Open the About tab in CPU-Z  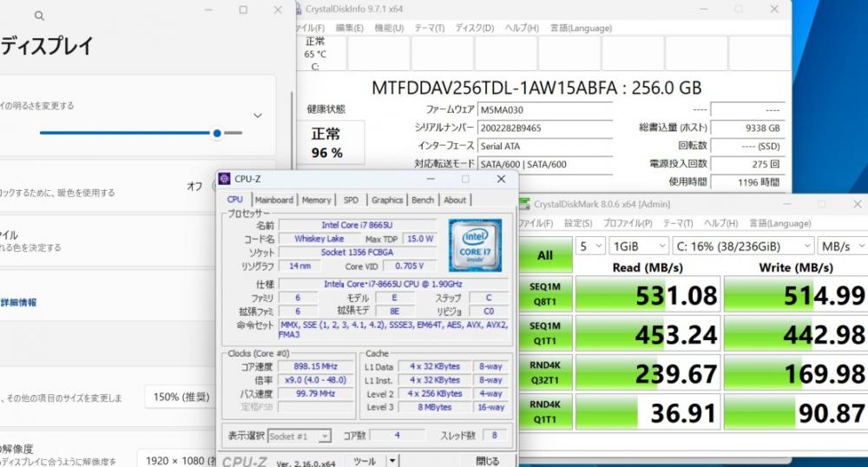click(455, 200)
